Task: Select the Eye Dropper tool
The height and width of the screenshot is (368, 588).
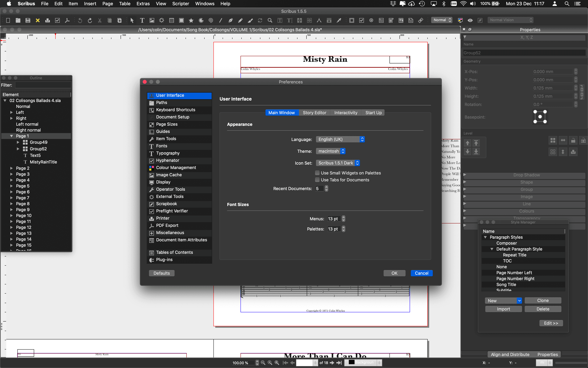Action: [339, 20]
